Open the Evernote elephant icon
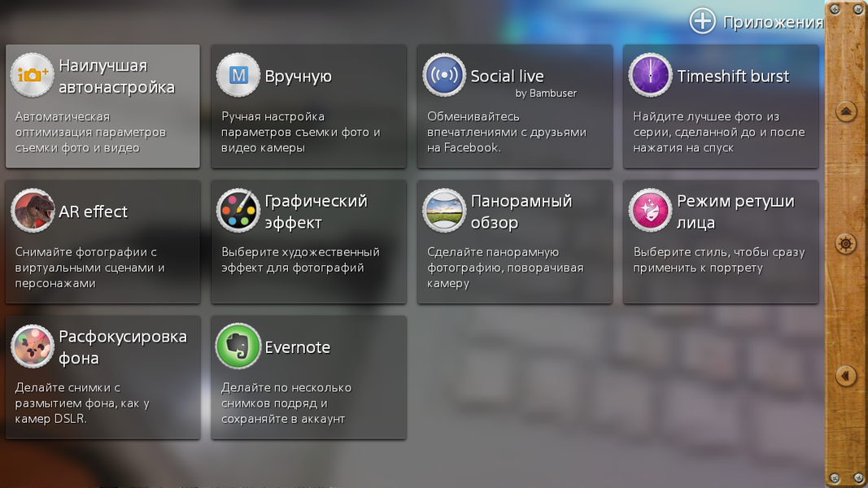This screenshot has height=488, width=868. point(238,346)
